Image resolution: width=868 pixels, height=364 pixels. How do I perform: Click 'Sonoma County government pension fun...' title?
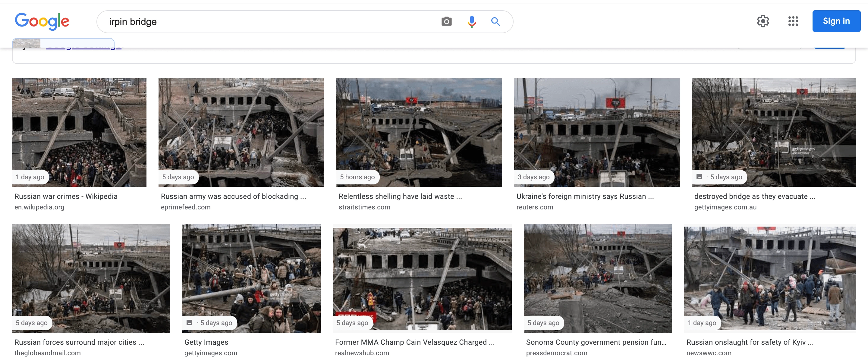(x=596, y=342)
